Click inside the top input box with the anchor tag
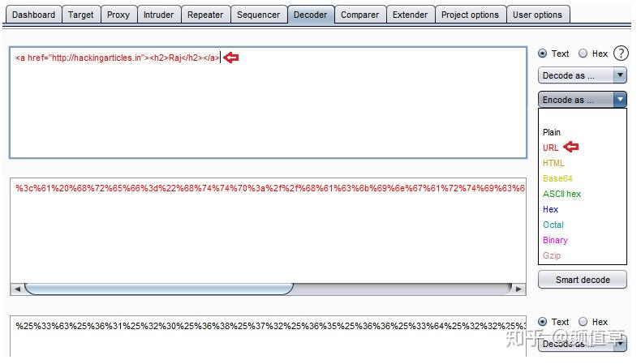Screen dimensions: 641x364 [269, 102]
